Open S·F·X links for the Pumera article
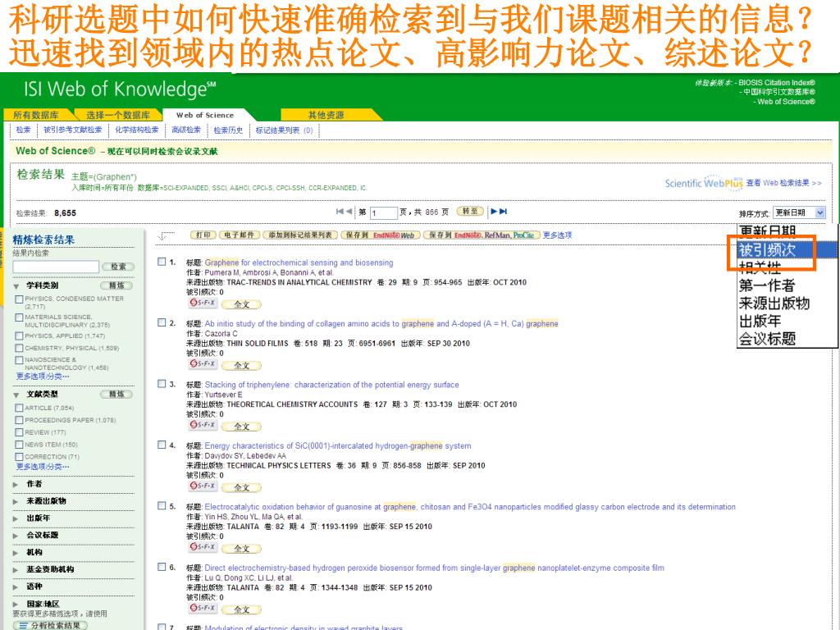This screenshot has height=630, width=840. pyautogui.click(x=203, y=304)
